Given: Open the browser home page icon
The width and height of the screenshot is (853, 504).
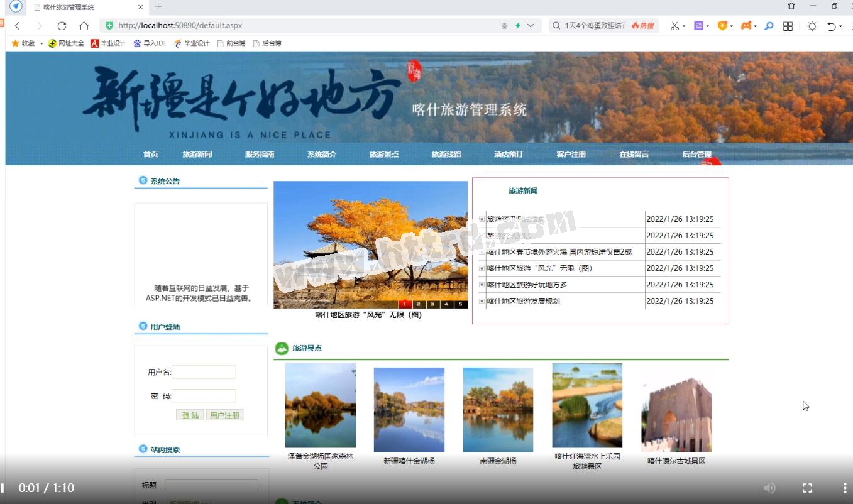Looking at the screenshot, I should (84, 26).
